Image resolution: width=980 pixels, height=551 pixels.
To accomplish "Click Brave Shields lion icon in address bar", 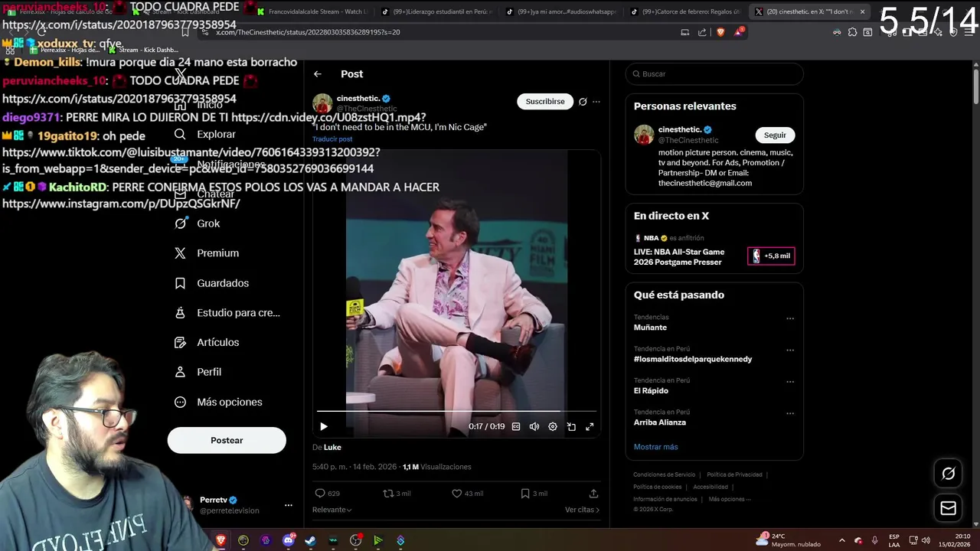I will 720,32.
